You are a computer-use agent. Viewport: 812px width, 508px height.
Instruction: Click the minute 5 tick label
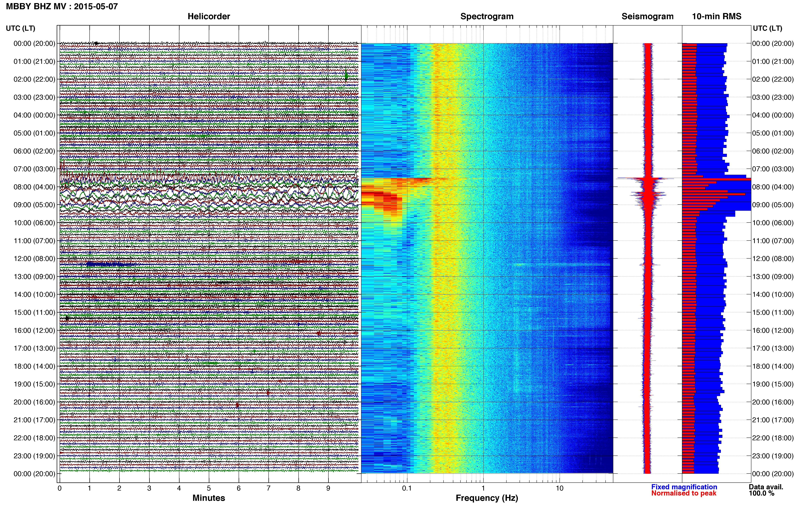tap(209, 488)
